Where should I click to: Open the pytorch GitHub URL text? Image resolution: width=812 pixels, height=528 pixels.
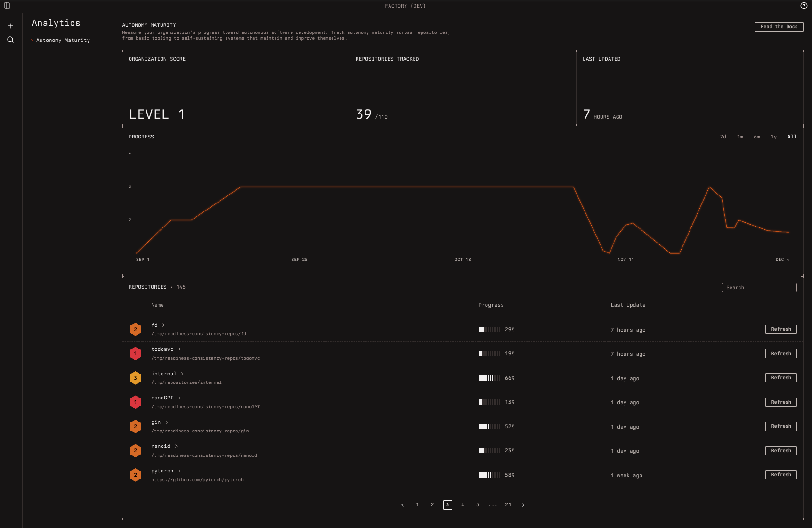197,480
